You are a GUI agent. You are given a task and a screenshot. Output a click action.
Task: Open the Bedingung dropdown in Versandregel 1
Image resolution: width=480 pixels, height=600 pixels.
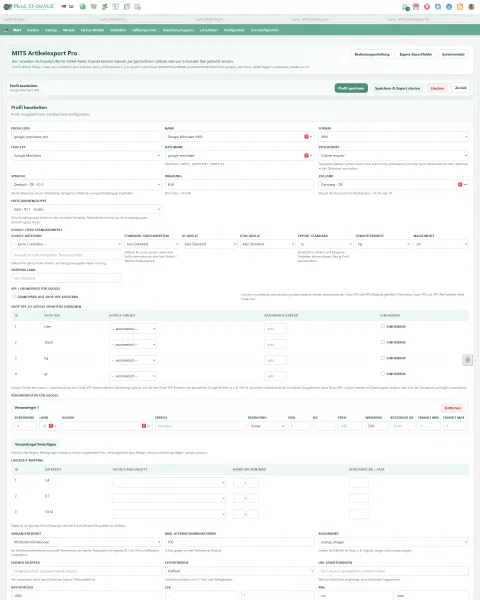266,426
